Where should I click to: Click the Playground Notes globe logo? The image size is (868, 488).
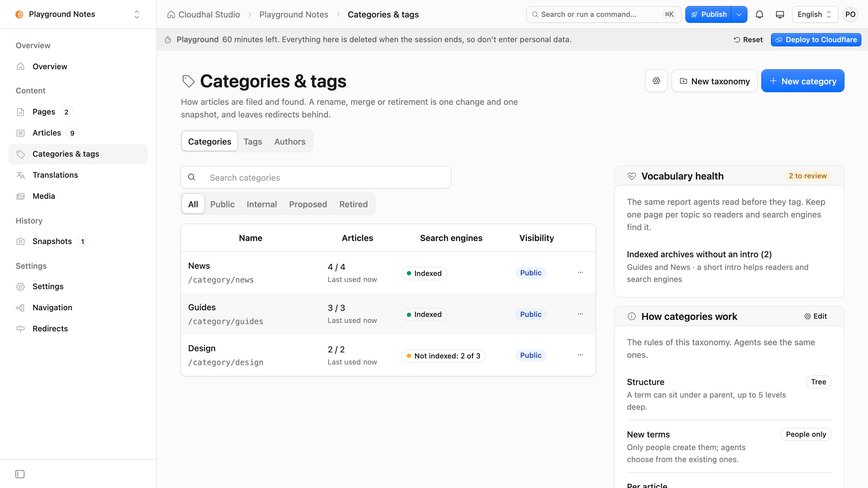coord(20,14)
